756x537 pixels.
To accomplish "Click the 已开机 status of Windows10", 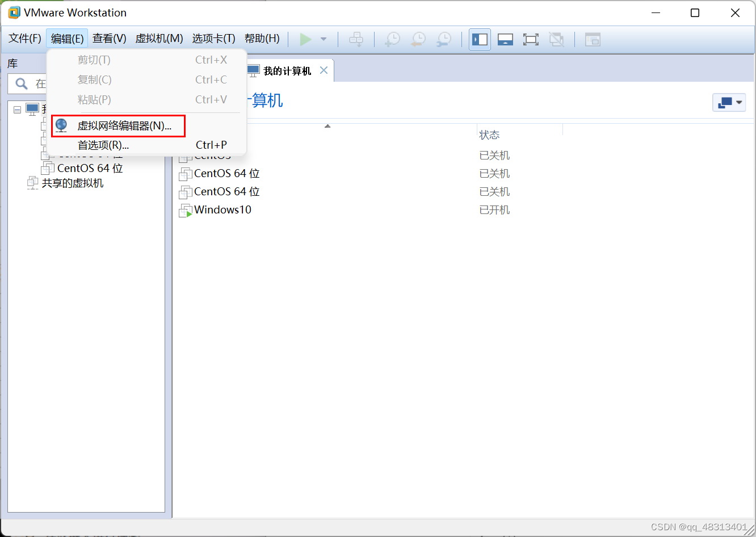I will pos(495,210).
